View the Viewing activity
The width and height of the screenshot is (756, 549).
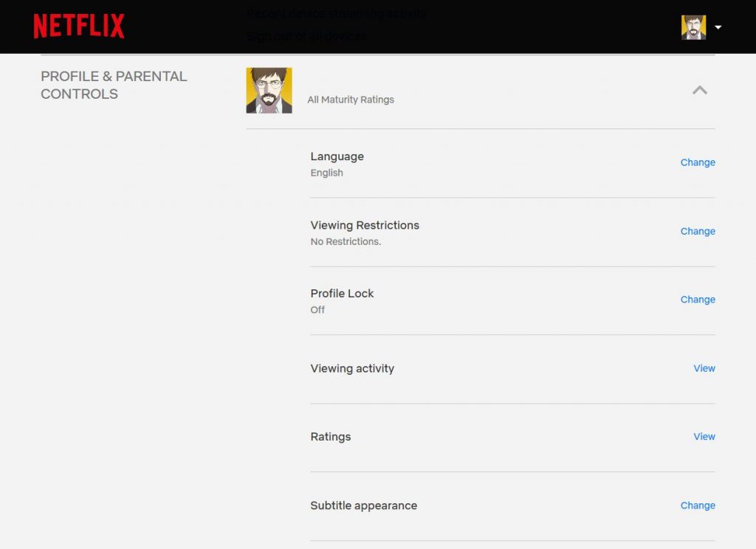(x=704, y=368)
